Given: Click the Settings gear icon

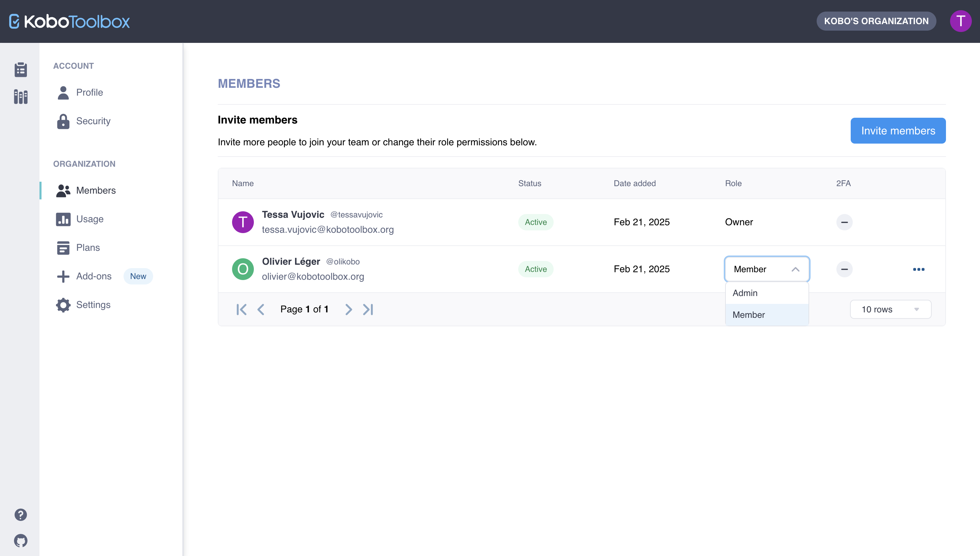Looking at the screenshot, I should tap(63, 305).
